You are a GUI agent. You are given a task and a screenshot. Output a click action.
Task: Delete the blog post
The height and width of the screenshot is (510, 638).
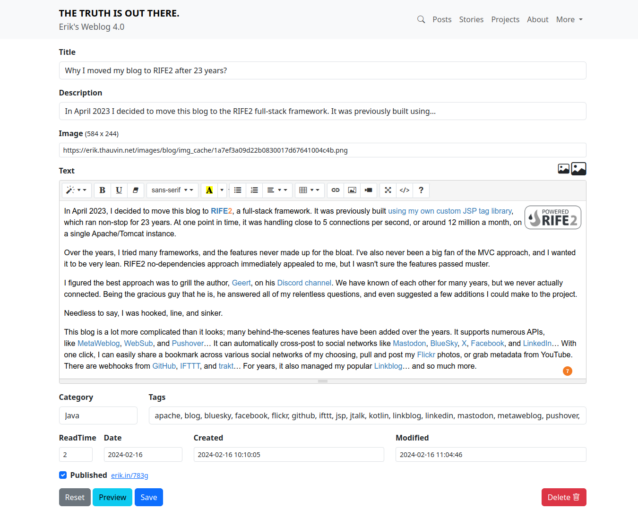pyautogui.click(x=564, y=497)
